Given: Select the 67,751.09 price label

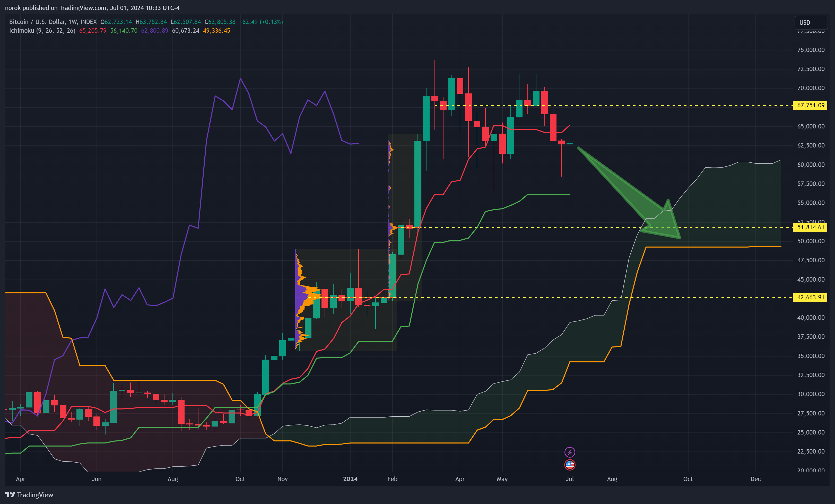Looking at the screenshot, I should [810, 106].
